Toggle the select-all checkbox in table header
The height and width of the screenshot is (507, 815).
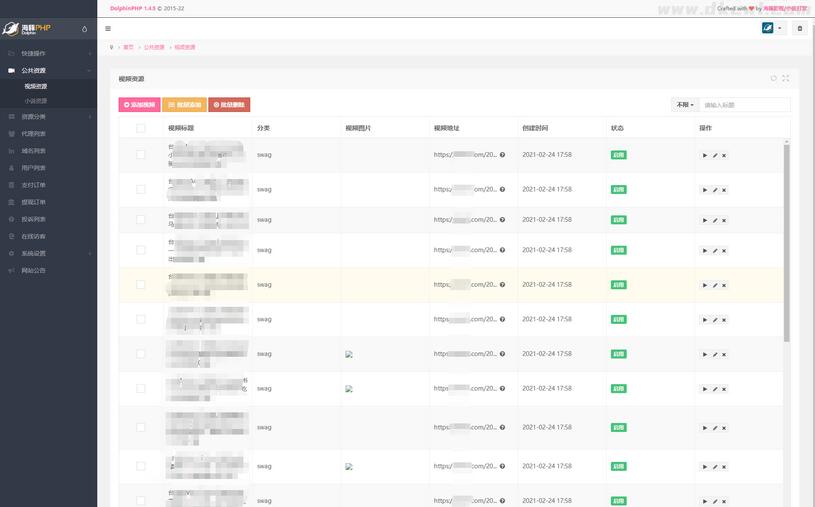click(x=141, y=128)
